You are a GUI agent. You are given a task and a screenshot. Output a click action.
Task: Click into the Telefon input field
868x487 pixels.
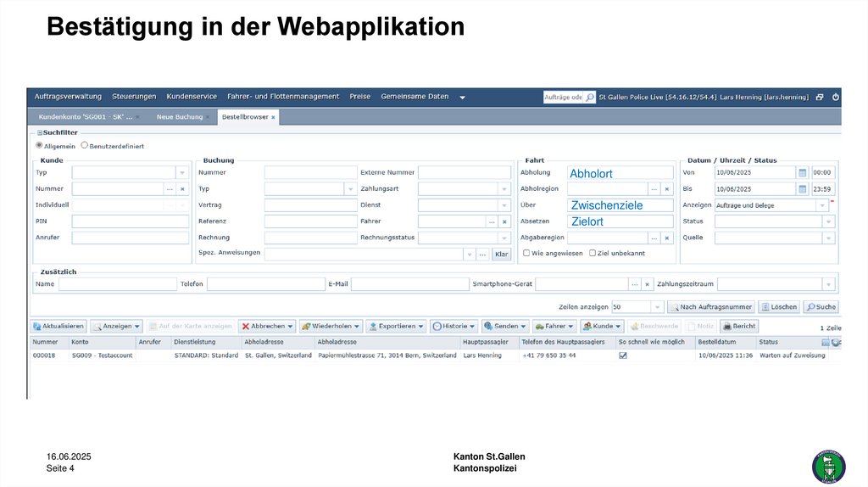265,284
